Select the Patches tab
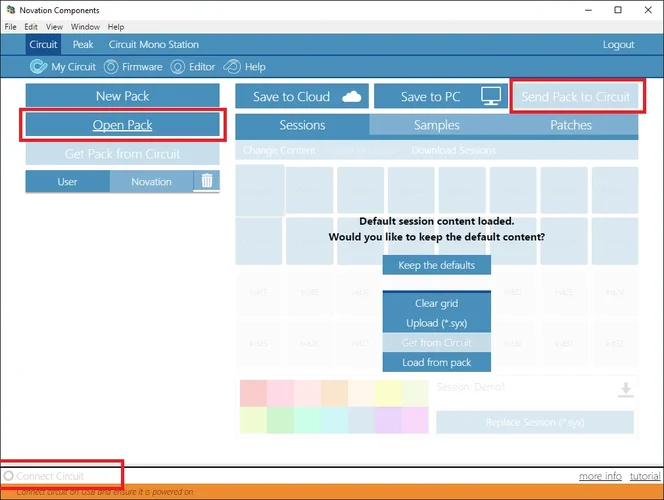Screen dimensions: 664x500 571,125
